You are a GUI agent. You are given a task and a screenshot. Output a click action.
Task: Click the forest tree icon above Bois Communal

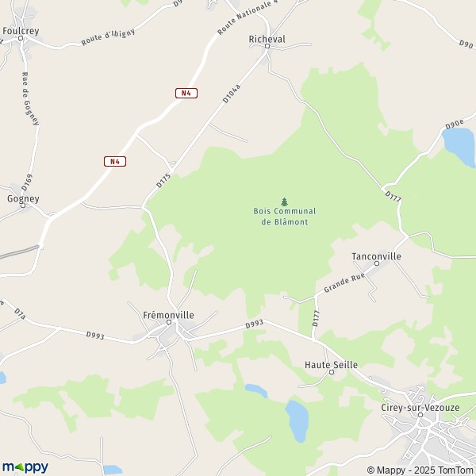(x=284, y=202)
